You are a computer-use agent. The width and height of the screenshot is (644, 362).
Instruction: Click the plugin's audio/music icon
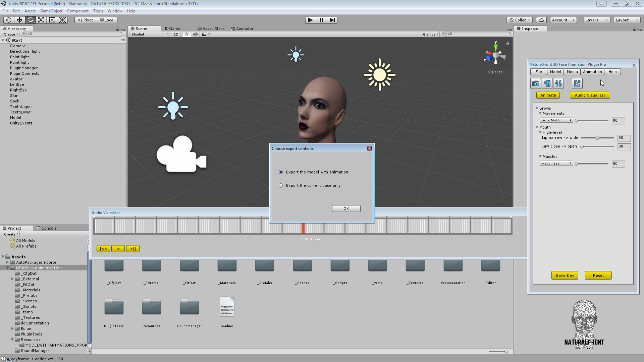pos(547,83)
